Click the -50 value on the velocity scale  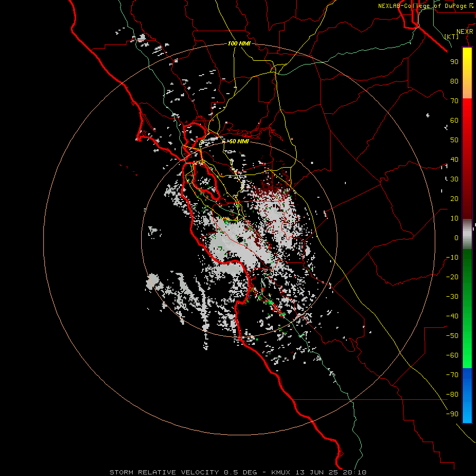(x=452, y=336)
